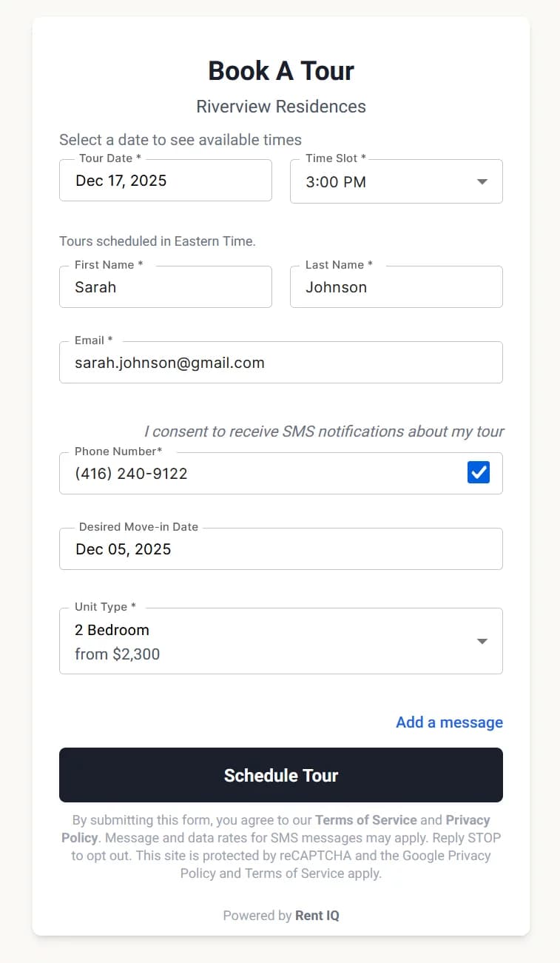Select the Tour Date field
This screenshot has width=560, height=963.
165,180
